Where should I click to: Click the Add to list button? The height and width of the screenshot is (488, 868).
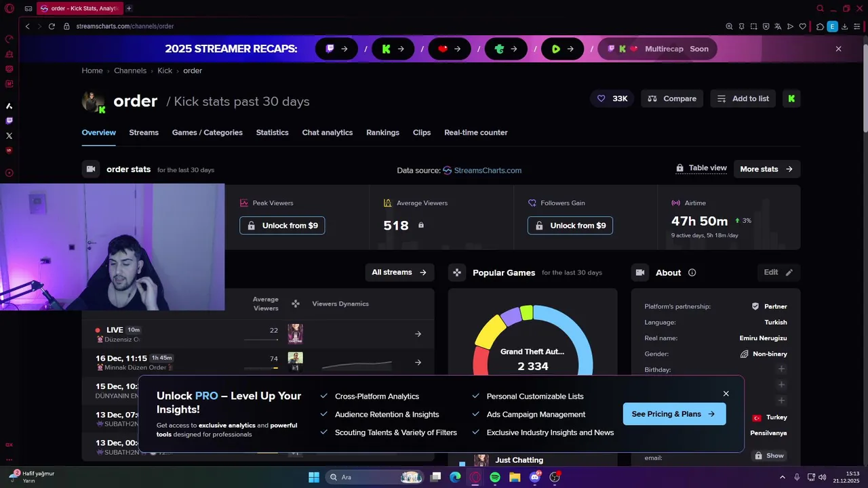744,98
